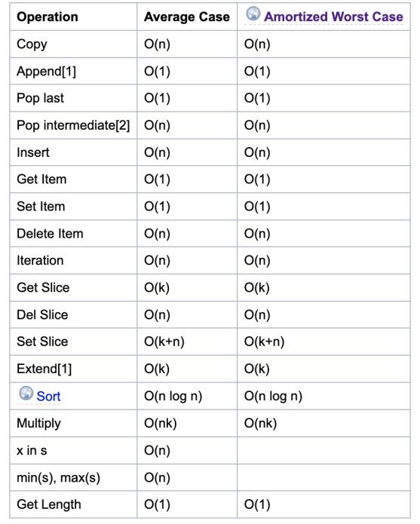Click O(n log n) in the Amortized Worst Case column
Screen dimensions: 420x524
click(x=273, y=397)
